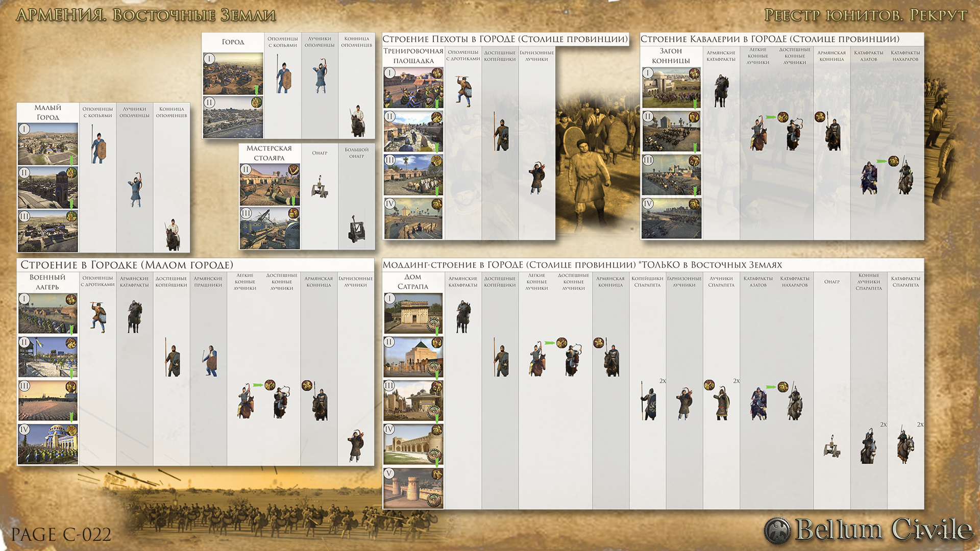The width and height of the screenshot is (980, 551).
Task: Click the Онагр siege engine in Дом сатрапа
Action: click(x=832, y=446)
